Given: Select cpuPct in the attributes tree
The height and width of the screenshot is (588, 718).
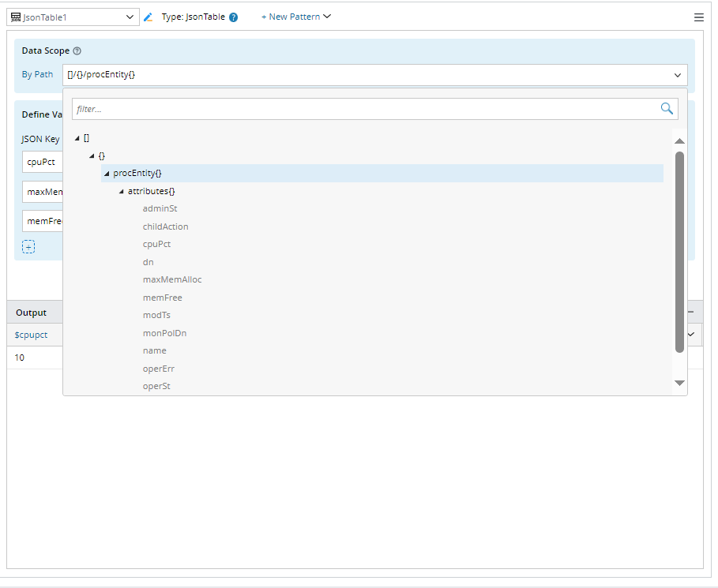Looking at the screenshot, I should coord(156,245).
